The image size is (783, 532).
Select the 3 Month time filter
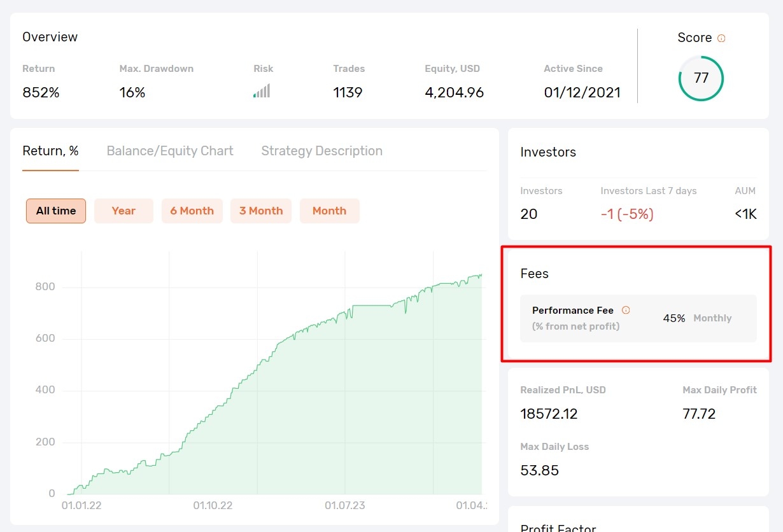(261, 211)
